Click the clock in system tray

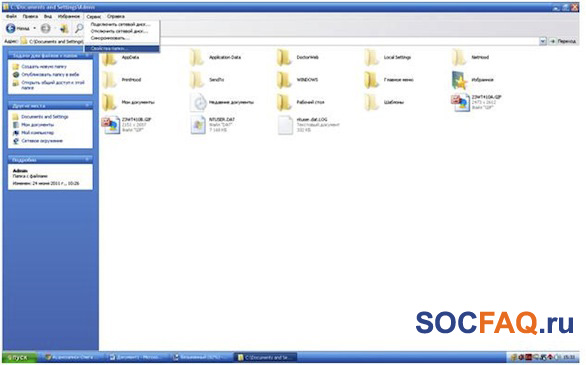(x=570, y=358)
